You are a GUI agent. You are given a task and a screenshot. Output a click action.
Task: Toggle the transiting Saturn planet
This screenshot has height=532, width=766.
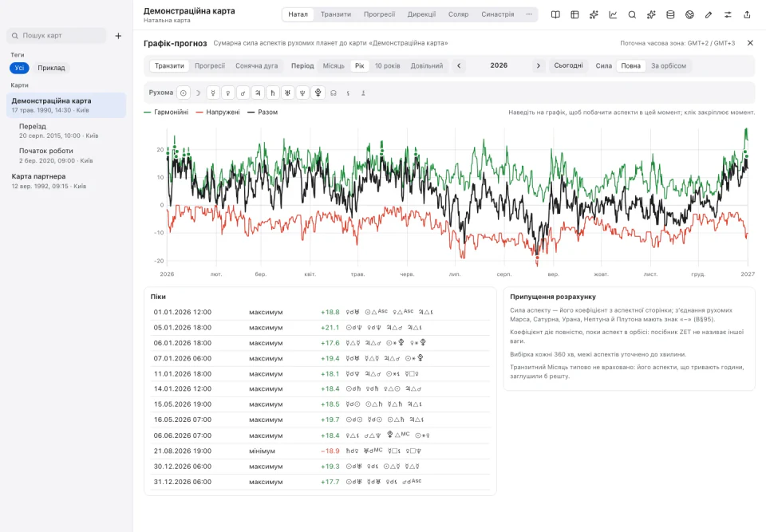click(x=273, y=93)
